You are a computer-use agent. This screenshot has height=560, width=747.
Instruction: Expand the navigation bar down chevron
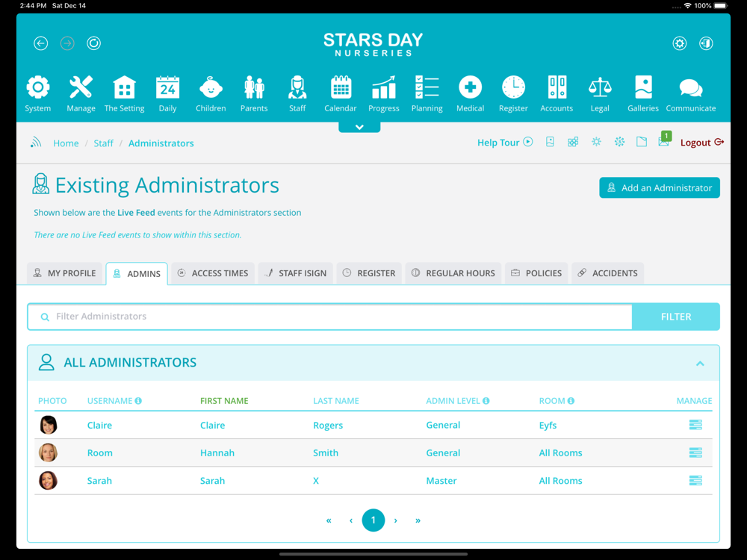359,127
